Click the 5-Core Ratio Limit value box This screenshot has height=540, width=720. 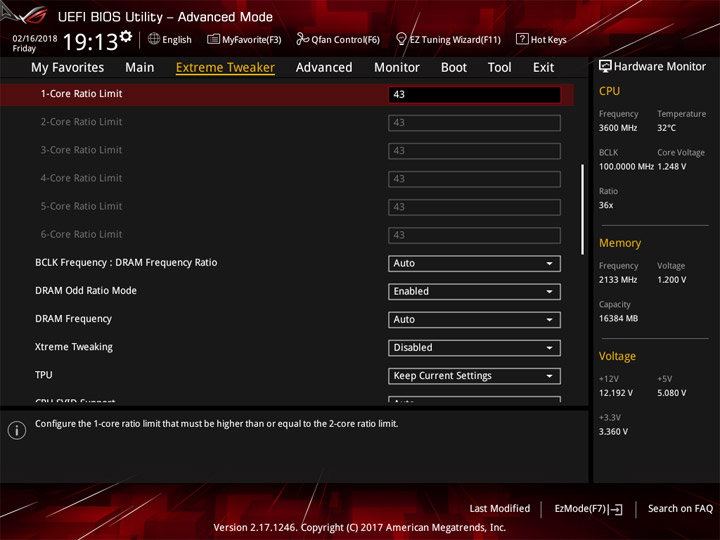tap(474, 207)
